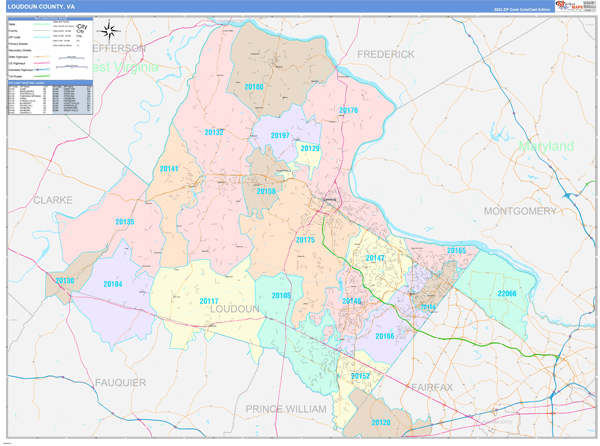
Task: Select ZIP code label 20180
Action: (254, 87)
